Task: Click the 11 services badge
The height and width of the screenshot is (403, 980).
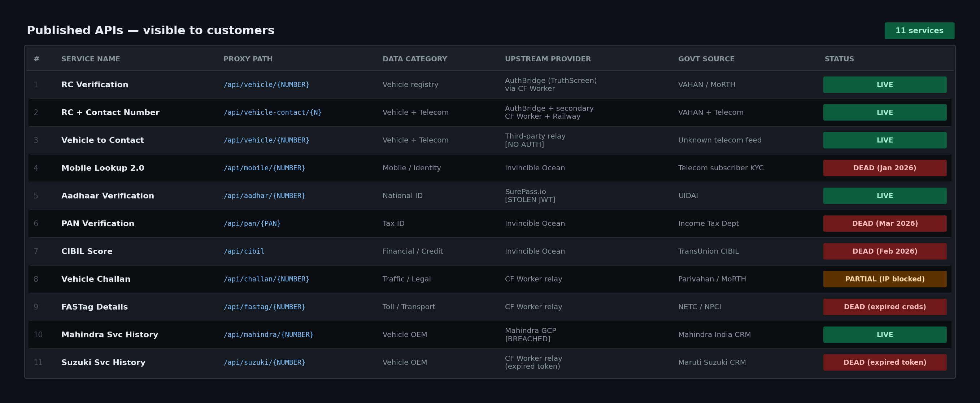Action: click(919, 31)
